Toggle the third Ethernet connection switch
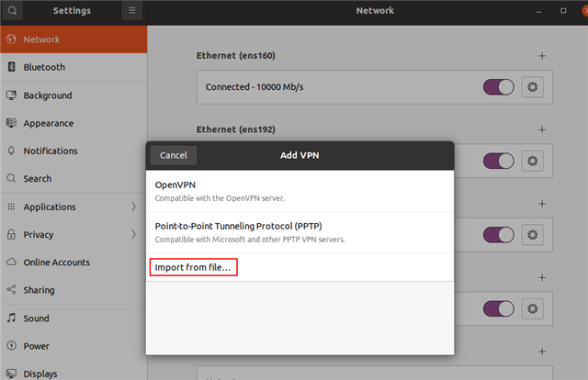 click(498, 235)
